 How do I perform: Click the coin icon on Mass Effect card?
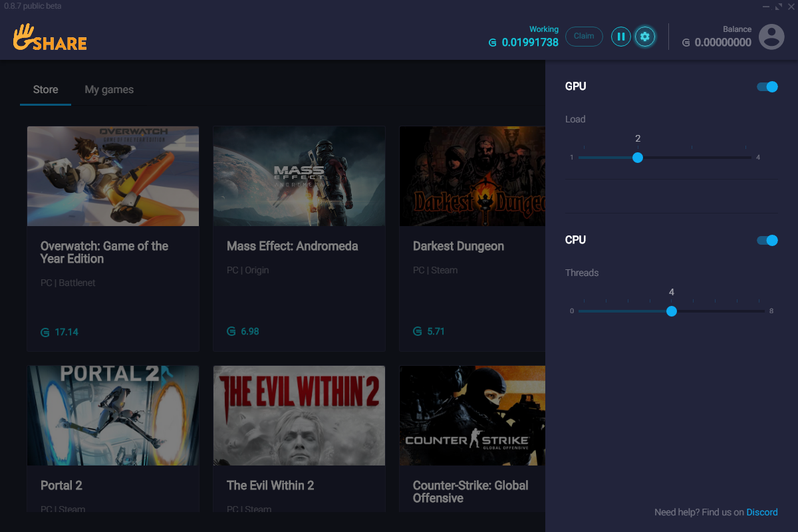[x=231, y=331]
